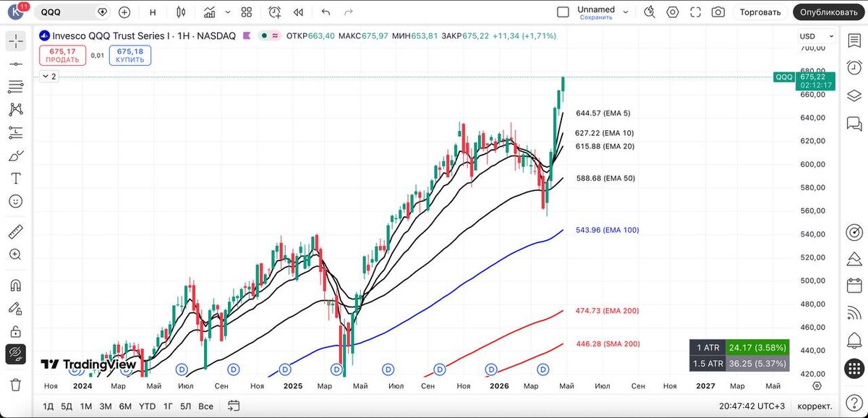This screenshot has width=868, height=418.
Task: Redo the last undone action
Action: click(349, 12)
